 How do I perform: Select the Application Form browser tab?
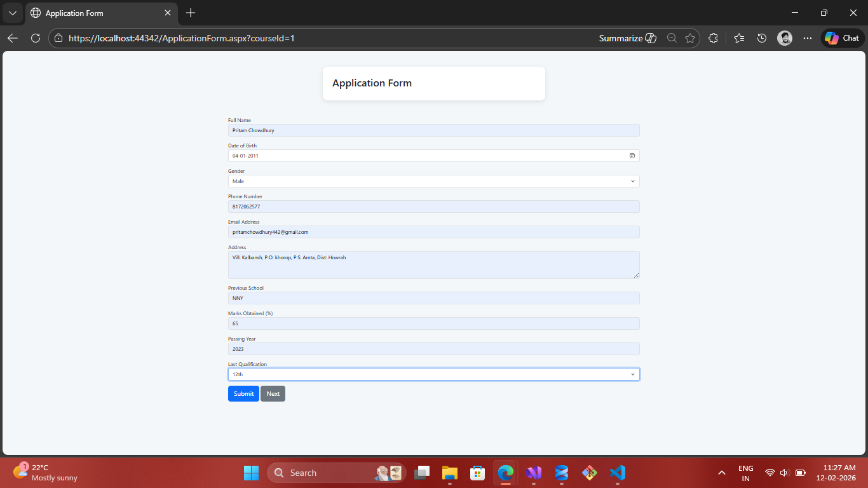(x=95, y=13)
